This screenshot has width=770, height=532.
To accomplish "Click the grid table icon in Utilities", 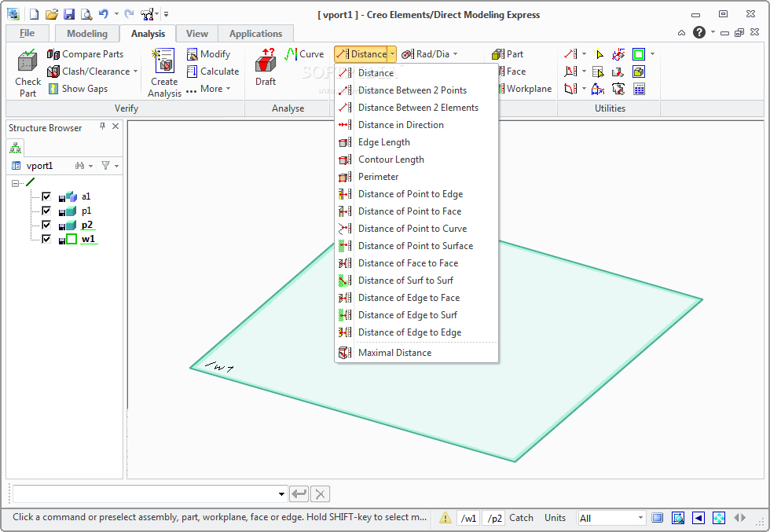I will [x=638, y=89].
